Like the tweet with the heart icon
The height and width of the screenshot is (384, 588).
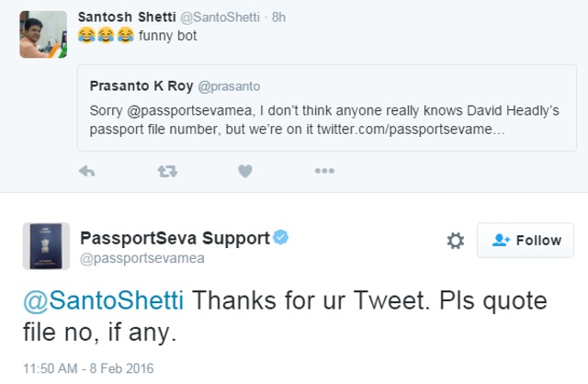tap(245, 172)
